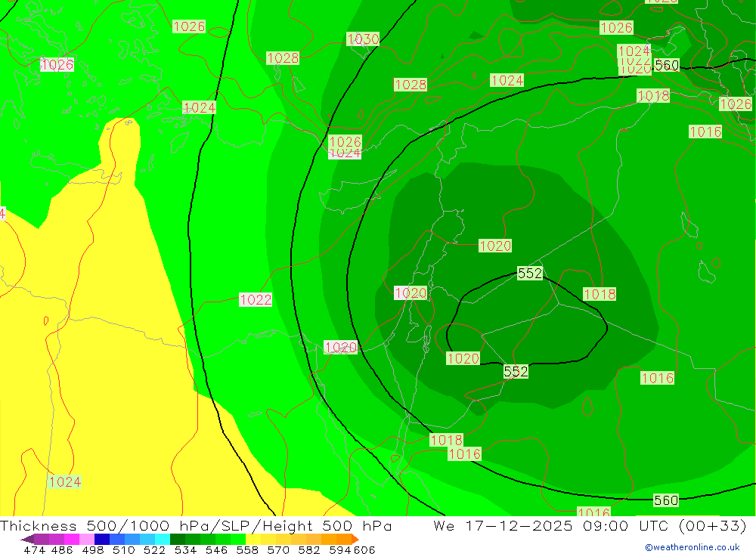
Task: Click legend value 594
Action: point(340,549)
